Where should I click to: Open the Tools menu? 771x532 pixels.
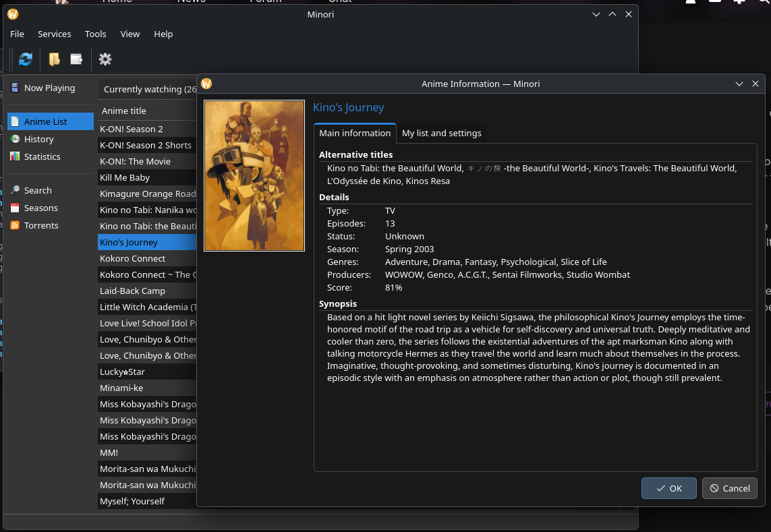(95, 34)
